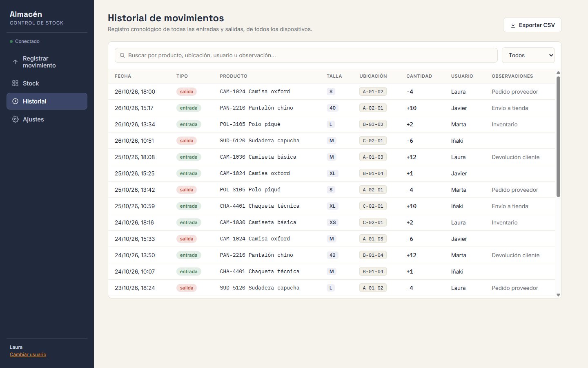
Task: Click CHA-4401 Chaqueta técnica at 25/10/26, 10:59
Action: tap(260, 206)
